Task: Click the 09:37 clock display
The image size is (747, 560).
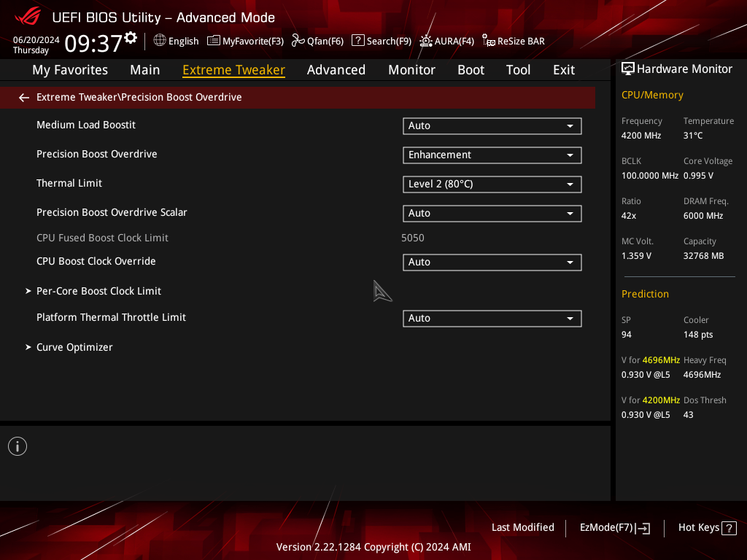Action: 93,43
